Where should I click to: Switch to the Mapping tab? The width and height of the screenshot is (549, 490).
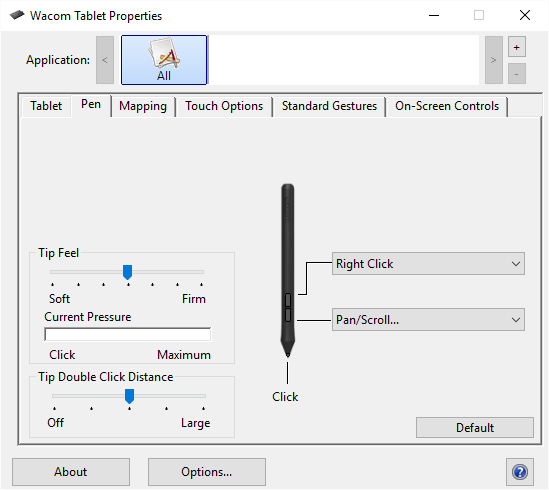(x=143, y=106)
